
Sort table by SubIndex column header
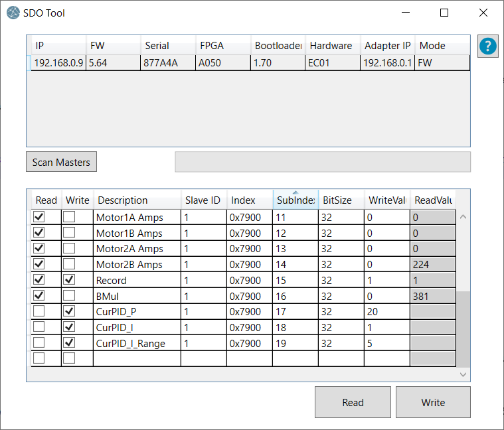[x=295, y=200]
